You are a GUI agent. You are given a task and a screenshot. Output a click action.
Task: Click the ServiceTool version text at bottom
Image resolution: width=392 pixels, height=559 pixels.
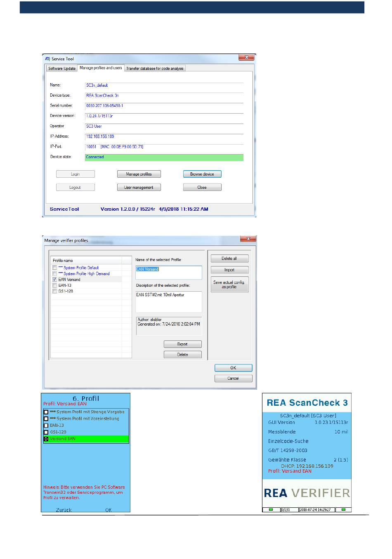click(129, 209)
